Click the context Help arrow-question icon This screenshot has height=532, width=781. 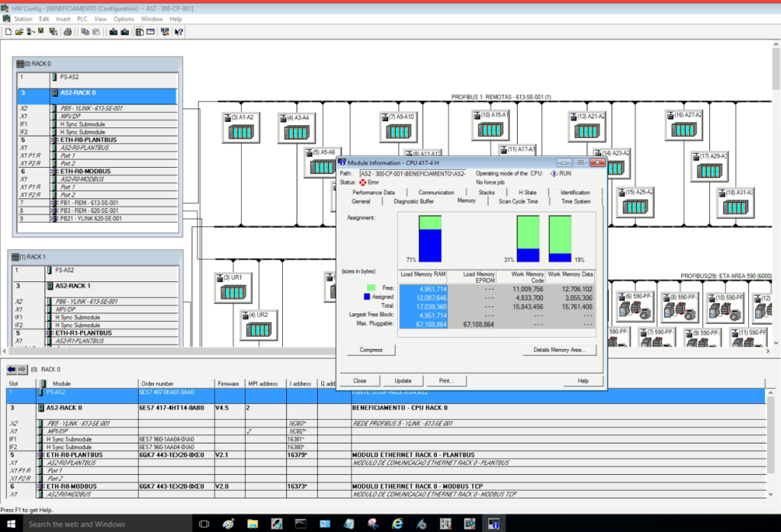[178, 32]
